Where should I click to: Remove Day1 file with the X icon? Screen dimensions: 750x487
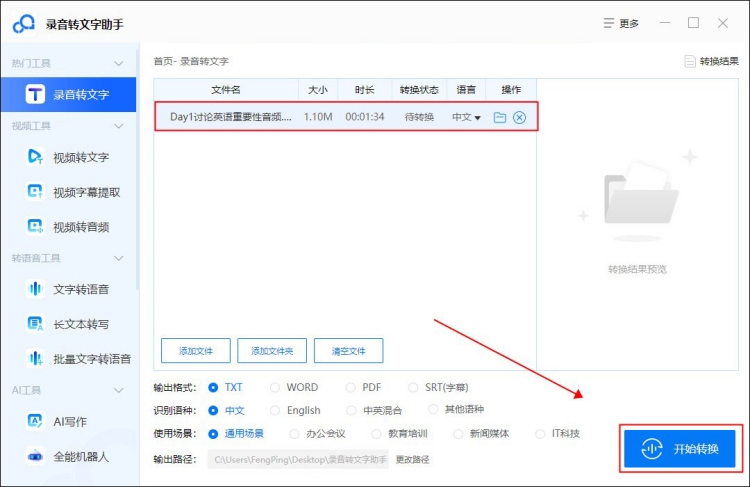(519, 117)
